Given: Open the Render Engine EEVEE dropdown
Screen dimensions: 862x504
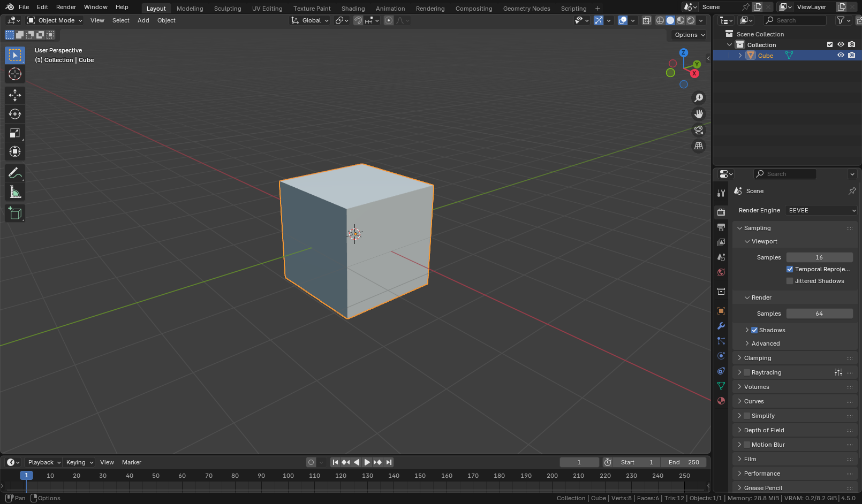Looking at the screenshot, I should pyautogui.click(x=822, y=210).
